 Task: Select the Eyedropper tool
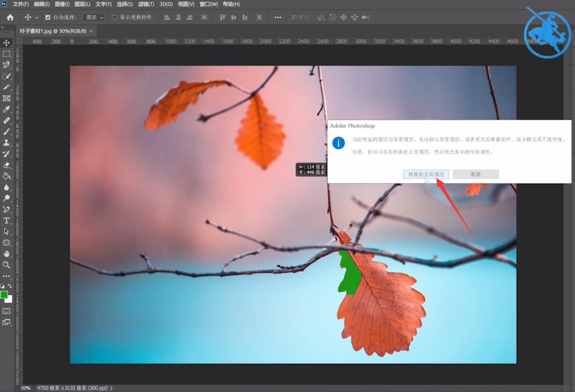[x=6, y=109]
